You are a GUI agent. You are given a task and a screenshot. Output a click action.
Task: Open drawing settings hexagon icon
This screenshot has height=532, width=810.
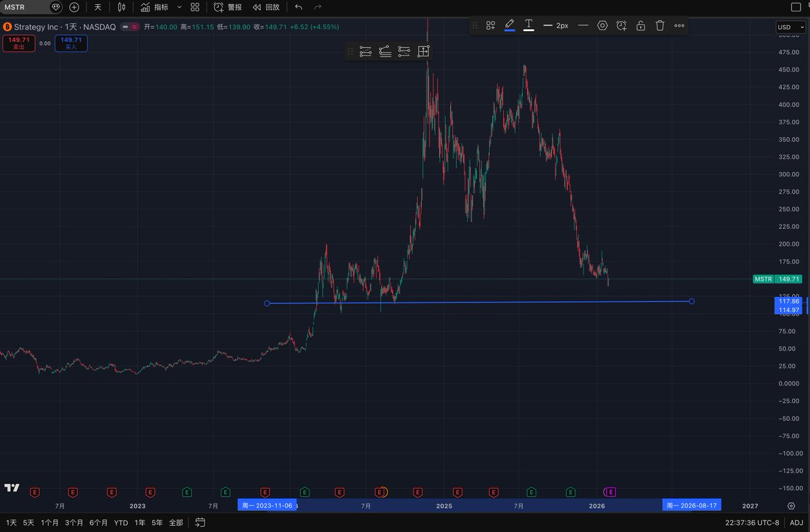[x=602, y=26]
